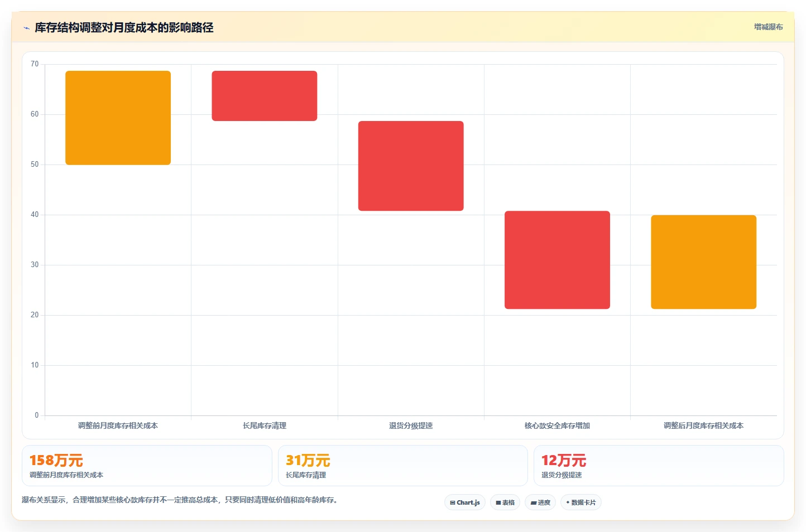Open the 12万元 data card
The width and height of the screenshot is (806, 532).
659,466
